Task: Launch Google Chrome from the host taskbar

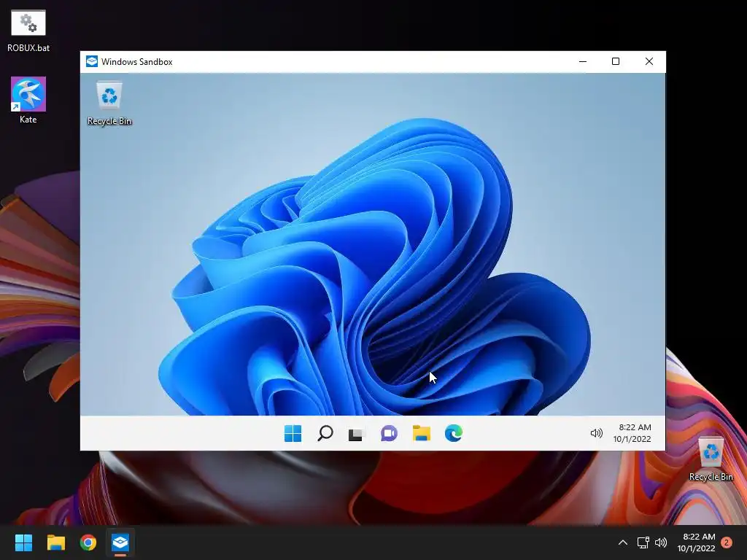Action: [x=88, y=542]
